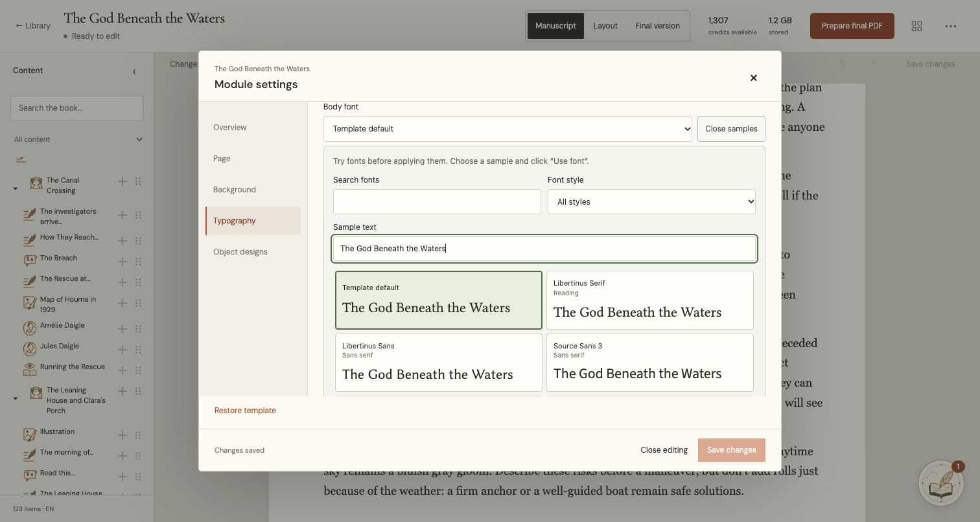Select Jules Daigle character icon

click(29, 349)
